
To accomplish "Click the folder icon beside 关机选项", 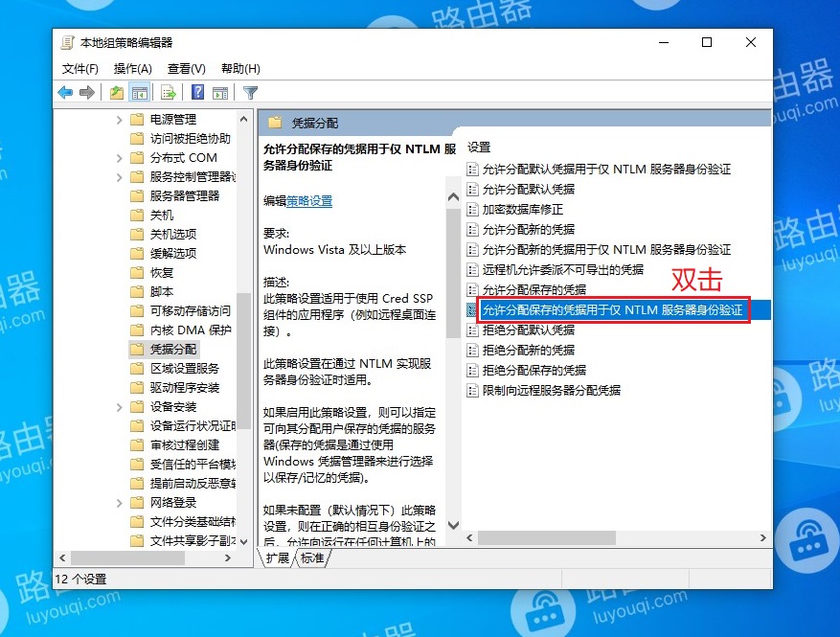I will pos(137,234).
